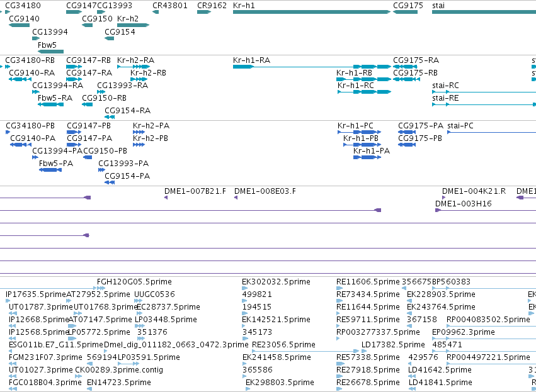Click the Kr-h1-RA transcript glyph with long intron

point(312,67)
